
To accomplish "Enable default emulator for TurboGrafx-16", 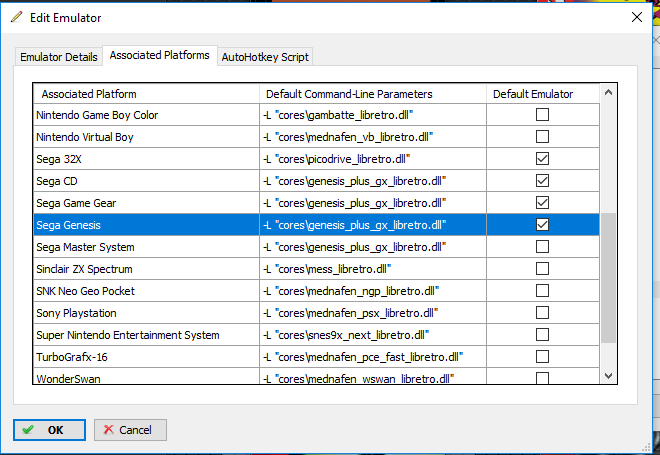I will click(542, 357).
